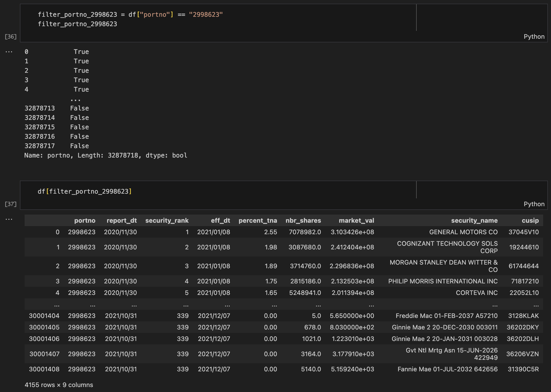This screenshot has height=392, width=551.
Task: Click row index 30001407
Action: pyautogui.click(x=45, y=354)
